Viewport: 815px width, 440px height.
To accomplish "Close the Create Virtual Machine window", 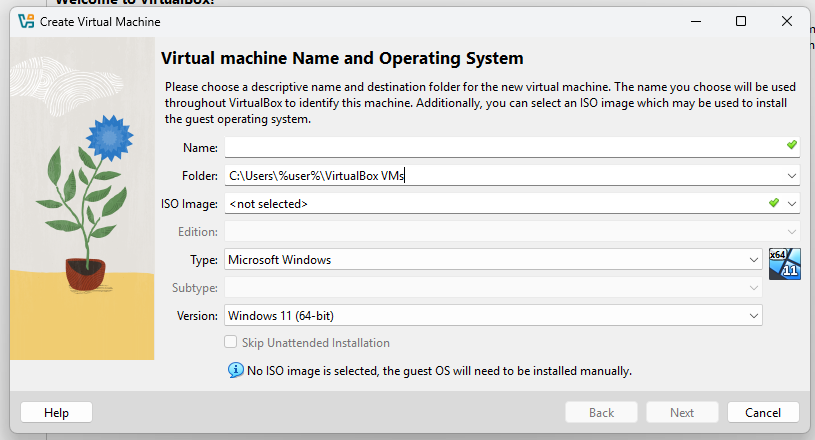I will click(x=787, y=21).
